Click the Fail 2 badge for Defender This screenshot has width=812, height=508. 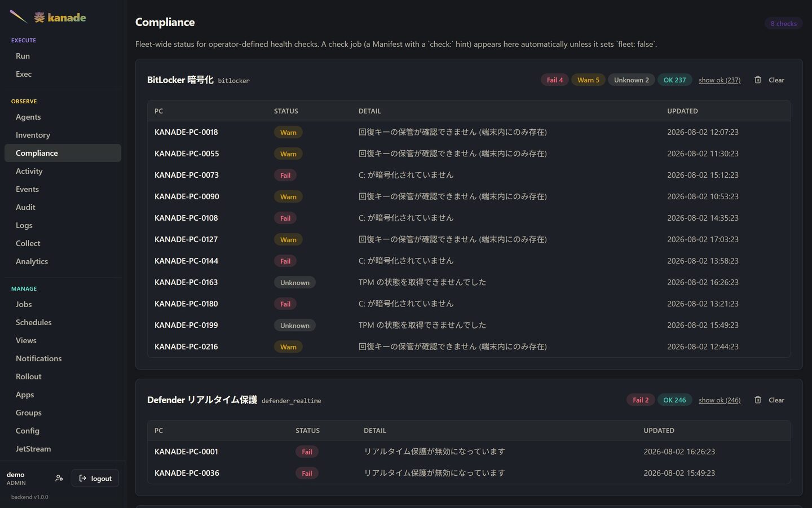tap(641, 400)
